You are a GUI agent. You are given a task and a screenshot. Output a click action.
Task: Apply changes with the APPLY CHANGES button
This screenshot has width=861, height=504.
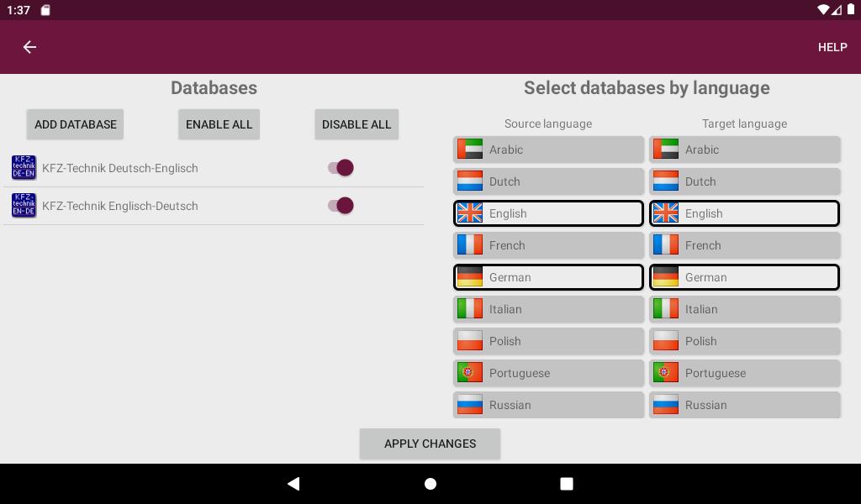tap(430, 444)
